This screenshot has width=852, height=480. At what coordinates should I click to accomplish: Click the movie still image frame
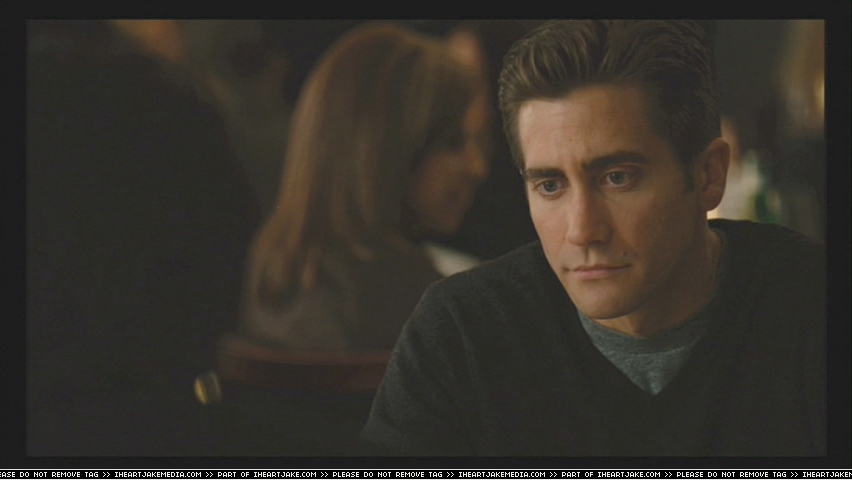(426, 238)
